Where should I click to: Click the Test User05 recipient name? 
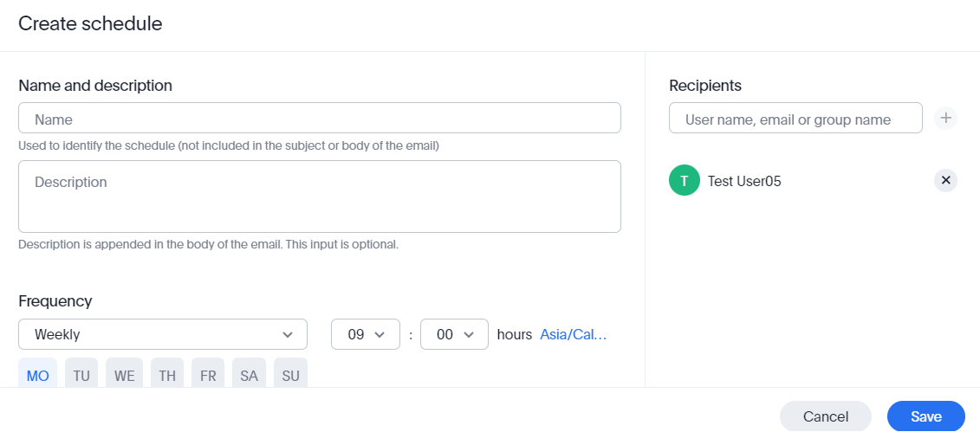click(x=744, y=181)
